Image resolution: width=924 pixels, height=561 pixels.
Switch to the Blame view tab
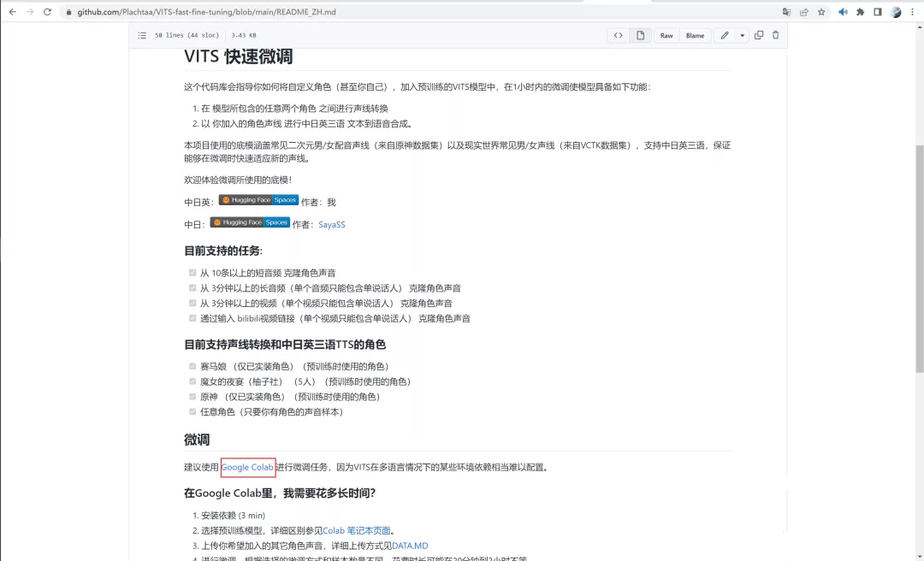pos(695,35)
